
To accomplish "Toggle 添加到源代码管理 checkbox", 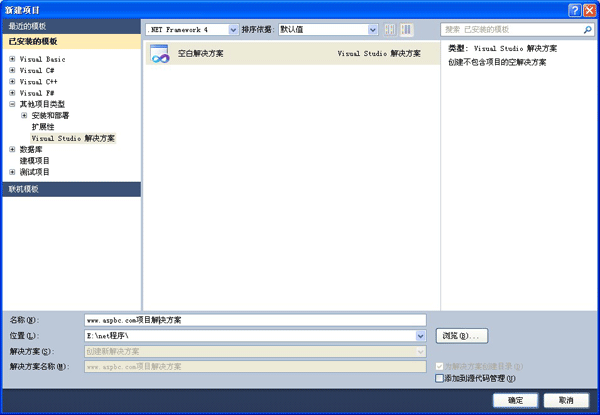I will tap(439, 378).
